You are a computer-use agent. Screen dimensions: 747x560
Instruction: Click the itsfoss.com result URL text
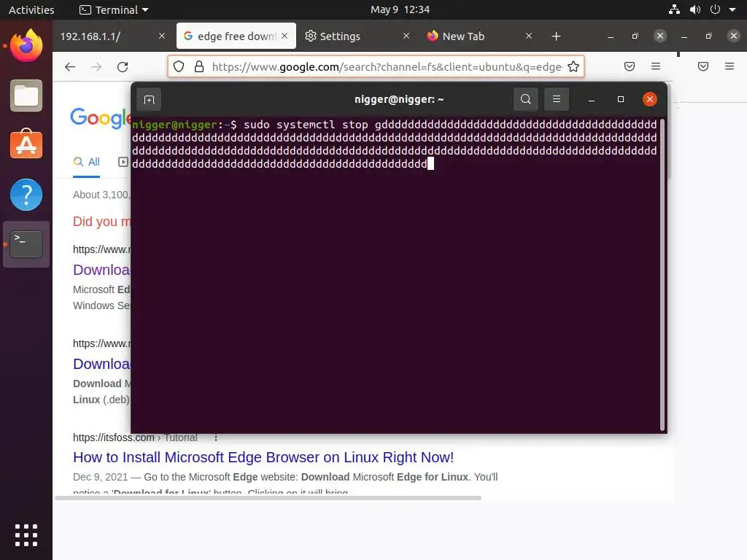(135, 437)
